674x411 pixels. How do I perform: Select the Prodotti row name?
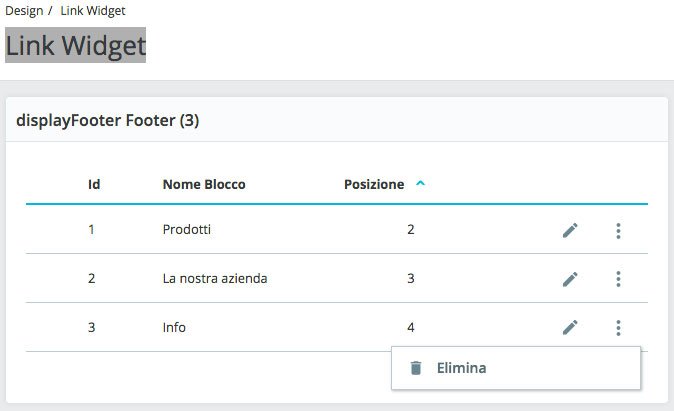pos(187,230)
